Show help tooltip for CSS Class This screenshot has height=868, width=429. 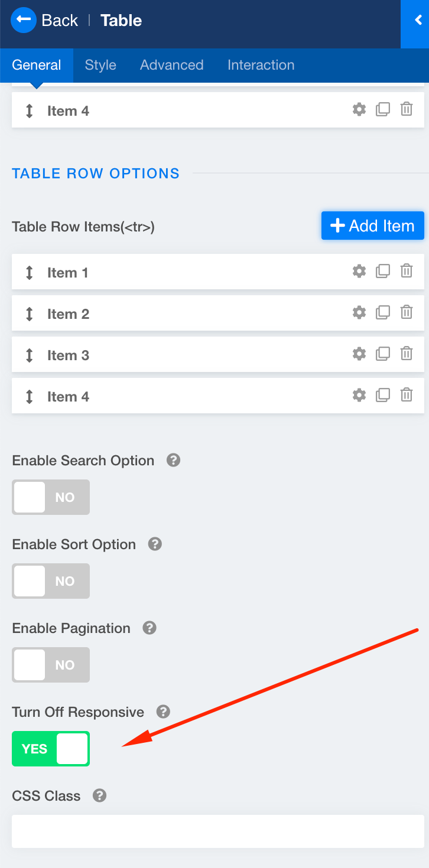(x=100, y=795)
